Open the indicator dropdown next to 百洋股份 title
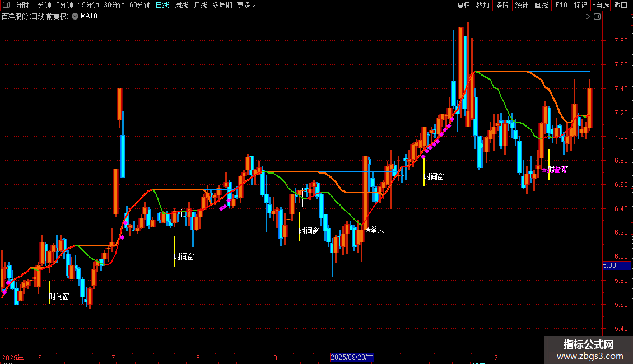Screen dimensions: 633x364 pyautogui.click(x=75, y=17)
